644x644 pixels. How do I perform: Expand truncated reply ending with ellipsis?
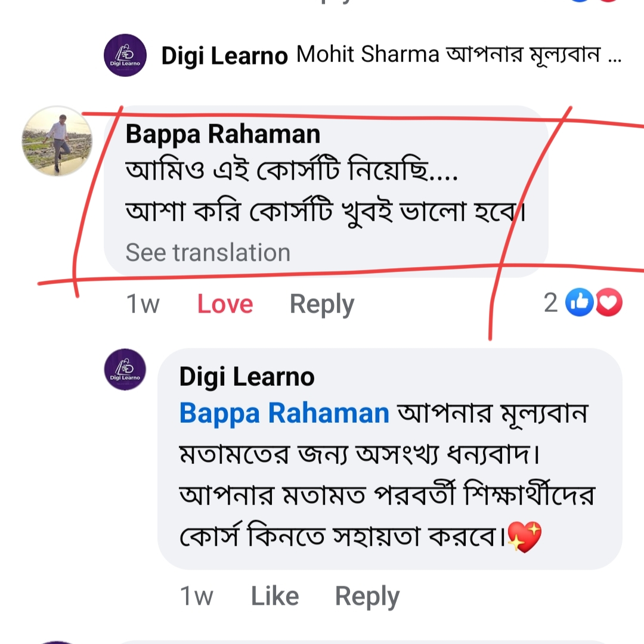(x=615, y=55)
